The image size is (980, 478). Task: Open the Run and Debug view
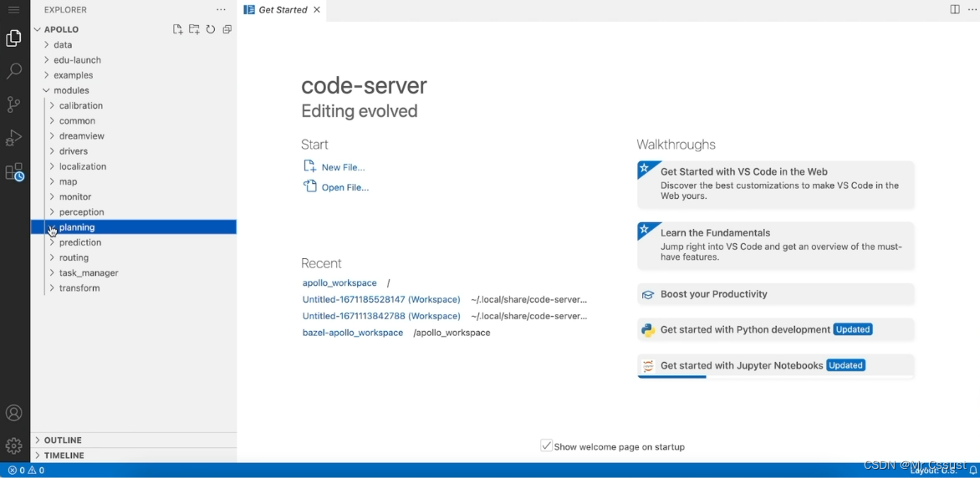click(x=13, y=137)
